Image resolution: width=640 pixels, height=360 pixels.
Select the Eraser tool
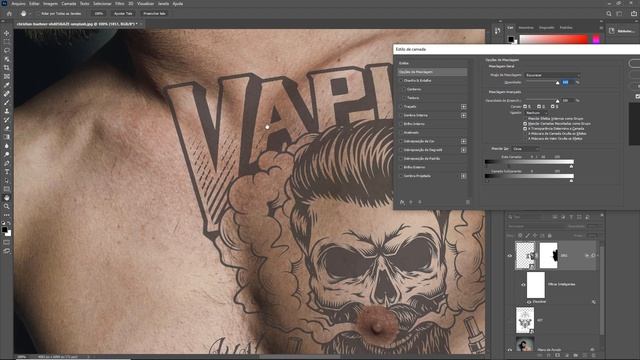(x=7, y=128)
